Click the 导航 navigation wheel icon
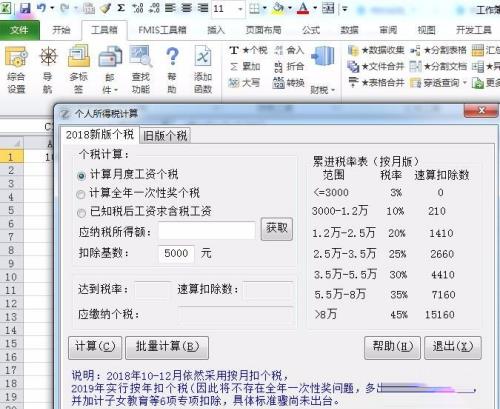This screenshot has width=500, height=409. (x=48, y=69)
